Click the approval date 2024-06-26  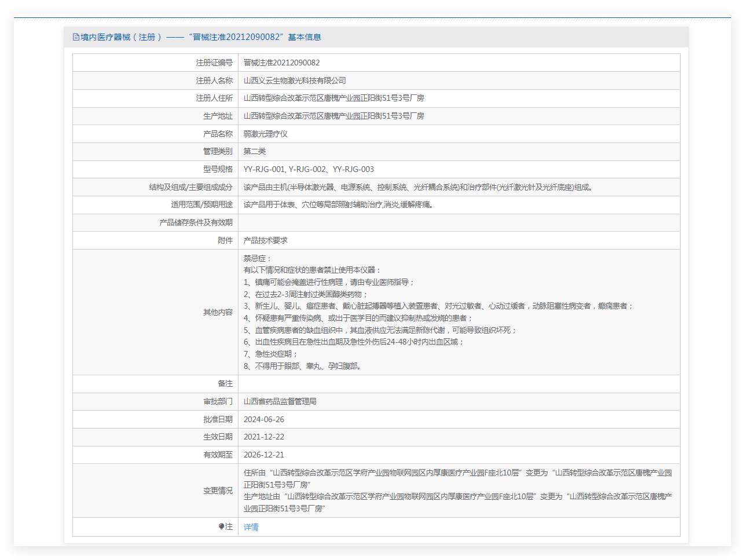click(x=264, y=419)
